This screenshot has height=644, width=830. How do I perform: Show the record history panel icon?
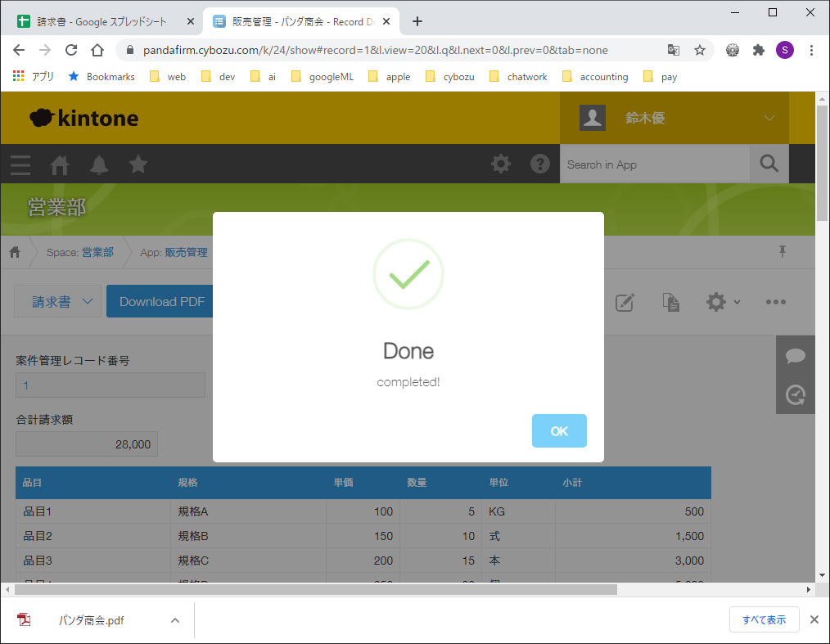click(795, 395)
